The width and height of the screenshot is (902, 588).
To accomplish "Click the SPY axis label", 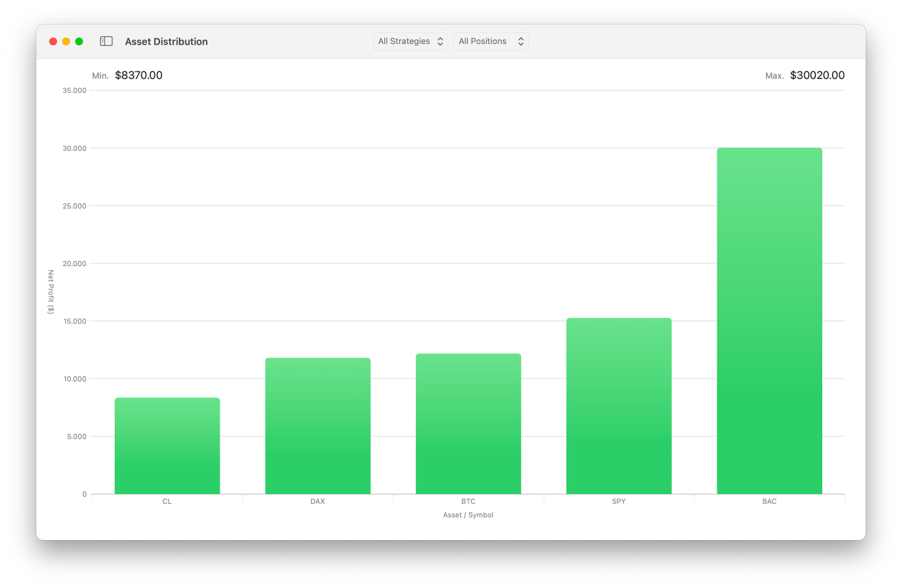I will (x=619, y=501).
